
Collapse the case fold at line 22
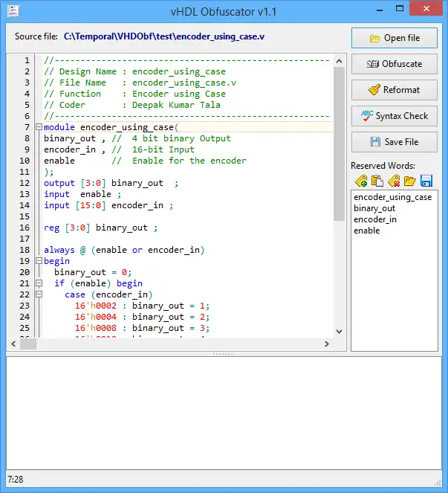click(x=39, y=294)
